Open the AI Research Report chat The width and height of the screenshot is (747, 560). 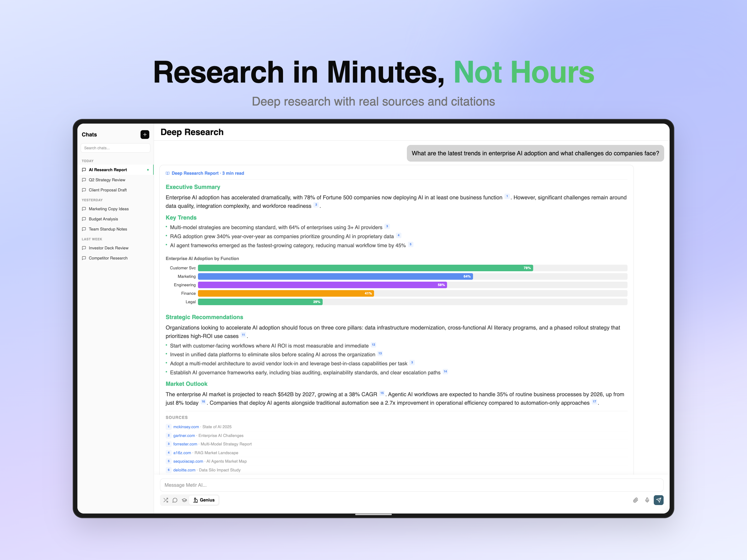115,170
